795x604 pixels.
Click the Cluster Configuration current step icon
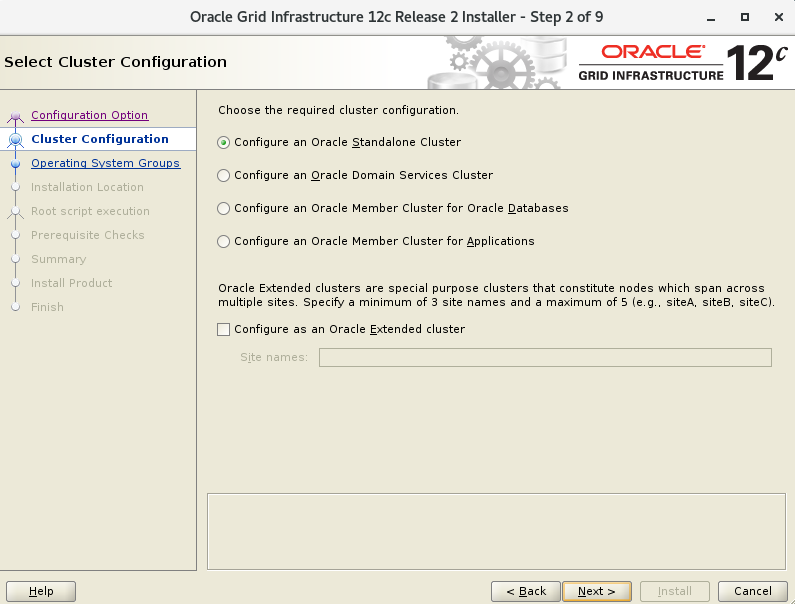[x=16, y=139]
